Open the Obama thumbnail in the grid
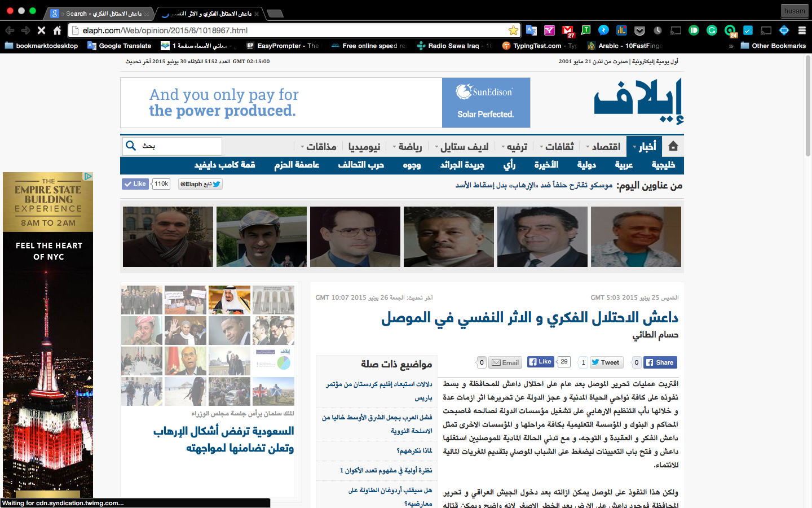 click(x=230, y=330)
